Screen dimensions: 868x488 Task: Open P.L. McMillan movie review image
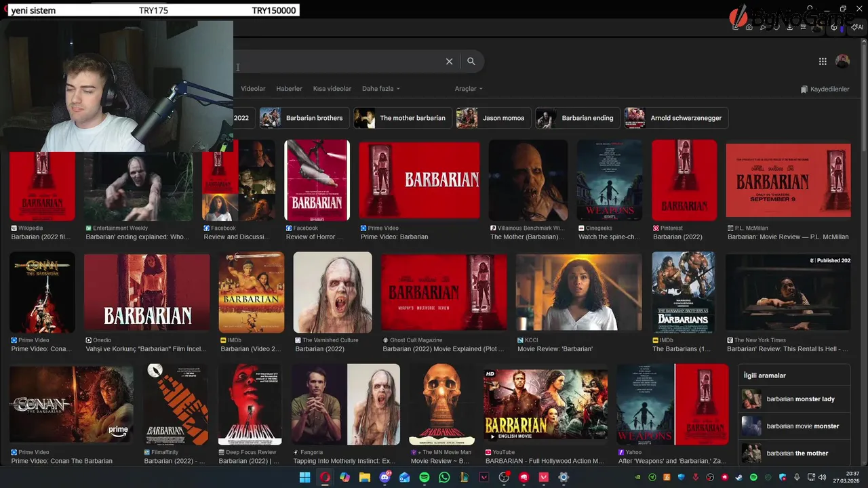click(788, 180)
